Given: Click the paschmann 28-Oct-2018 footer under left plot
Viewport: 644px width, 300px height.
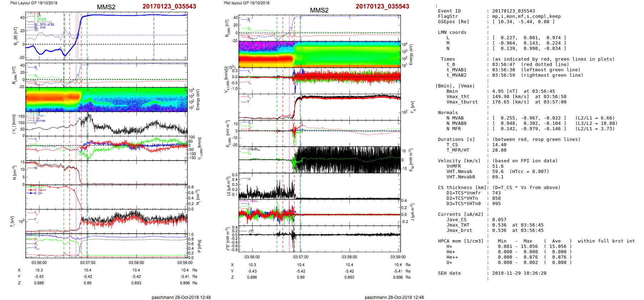Looking at the screenshot, I should coord(181,297).
